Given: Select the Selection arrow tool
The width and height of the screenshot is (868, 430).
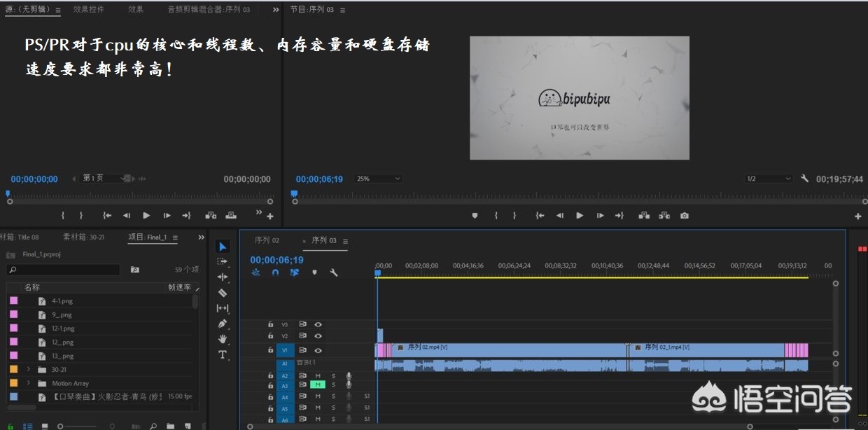Looking at the screenshot, I should click(x=223, y=247).
